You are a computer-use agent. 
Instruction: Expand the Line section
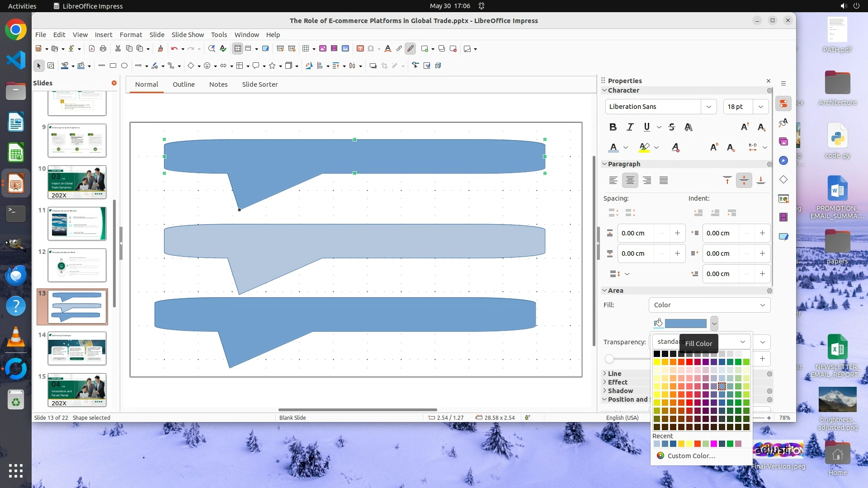click(x=614, y=374)
